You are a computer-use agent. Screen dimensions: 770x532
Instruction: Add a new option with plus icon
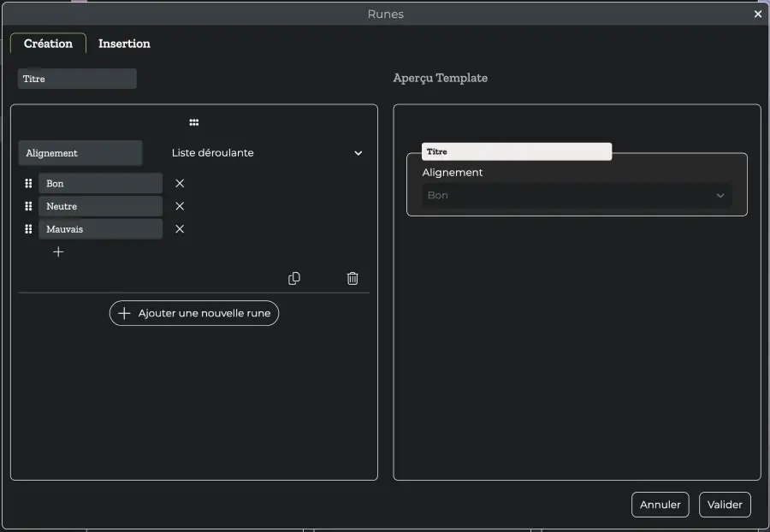(58, 251)
